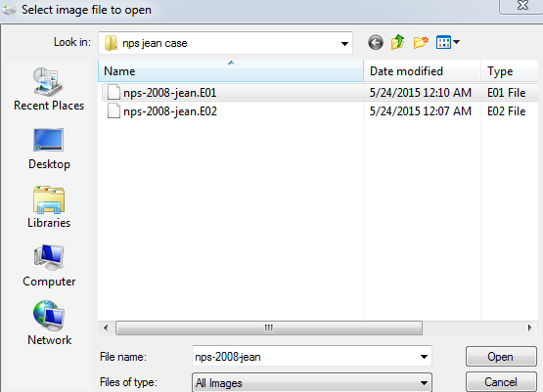Expand the Files of type dropdown
This screenshot has width=543, height=392.
pyautogui.click(x=424, y=383)
